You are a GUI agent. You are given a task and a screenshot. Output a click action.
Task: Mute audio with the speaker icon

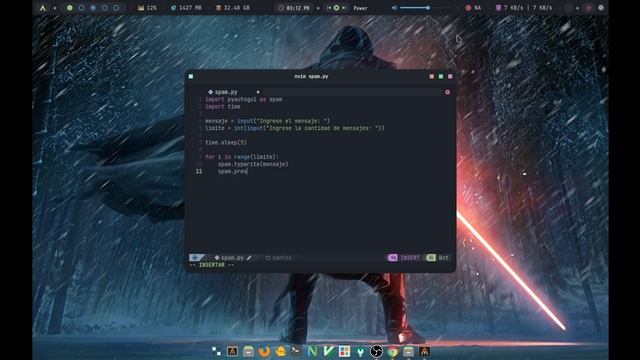(394, 8)
